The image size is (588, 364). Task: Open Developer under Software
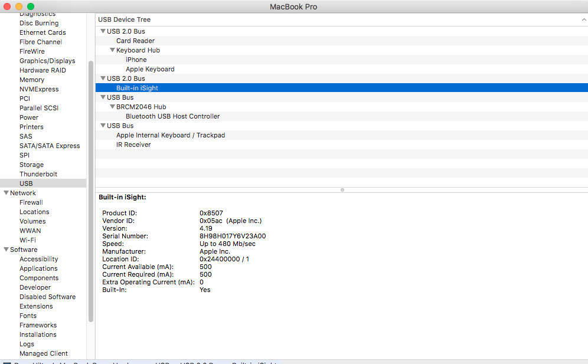point(35,287)
